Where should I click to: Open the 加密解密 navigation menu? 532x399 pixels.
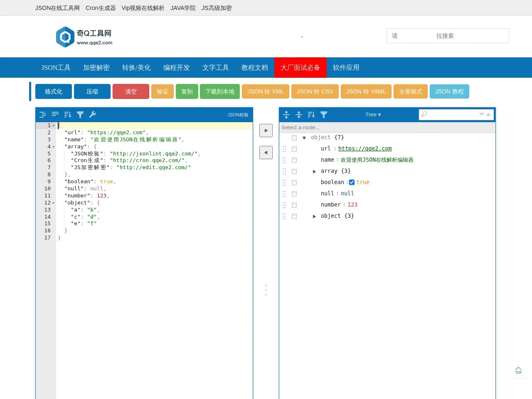[96, 68]
